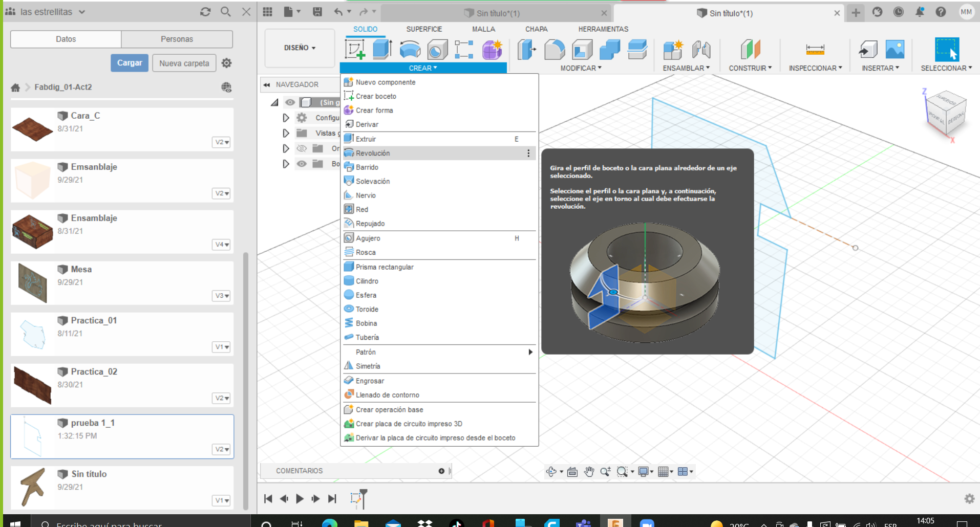
Task: Click the Save icon
Action: pos(317,12)
